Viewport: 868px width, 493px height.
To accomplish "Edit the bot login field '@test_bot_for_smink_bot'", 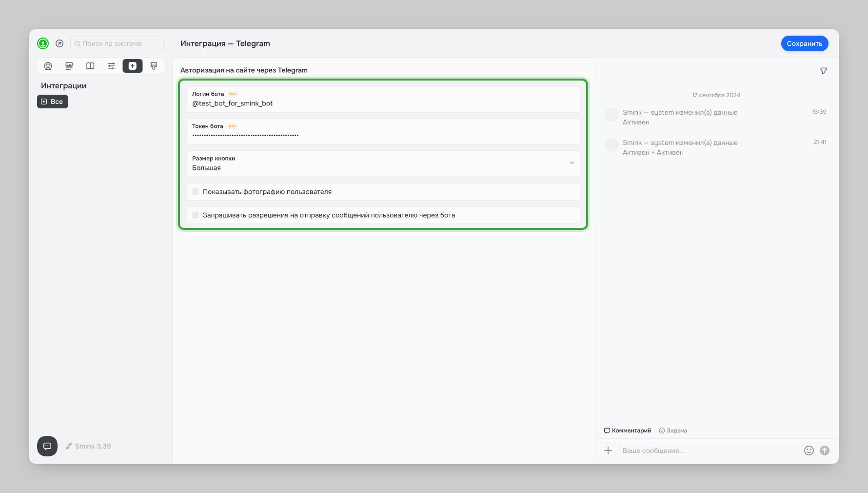I will (383, 99).
